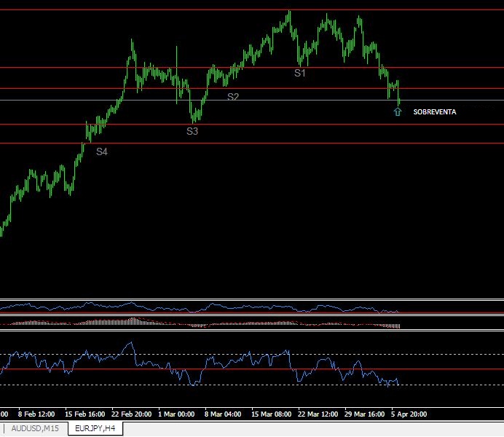Click the 15 Mar 08:00 time label

[x=271, y=414]
